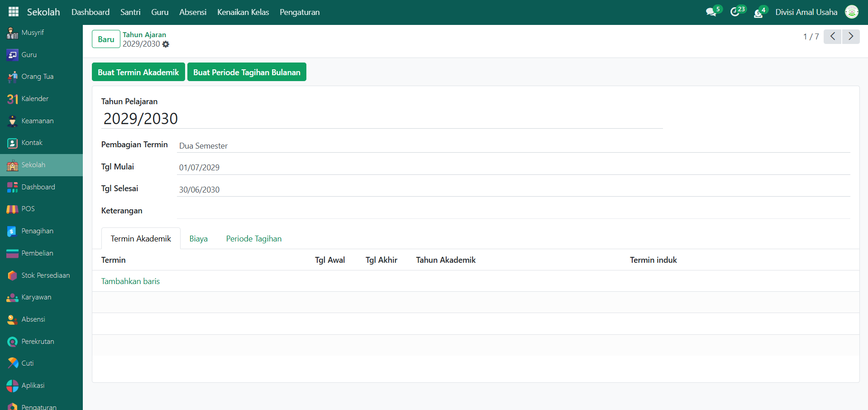868x410 pixels.
Task: Switch to the Periode Tagihan tab
Action: (253, 239)
